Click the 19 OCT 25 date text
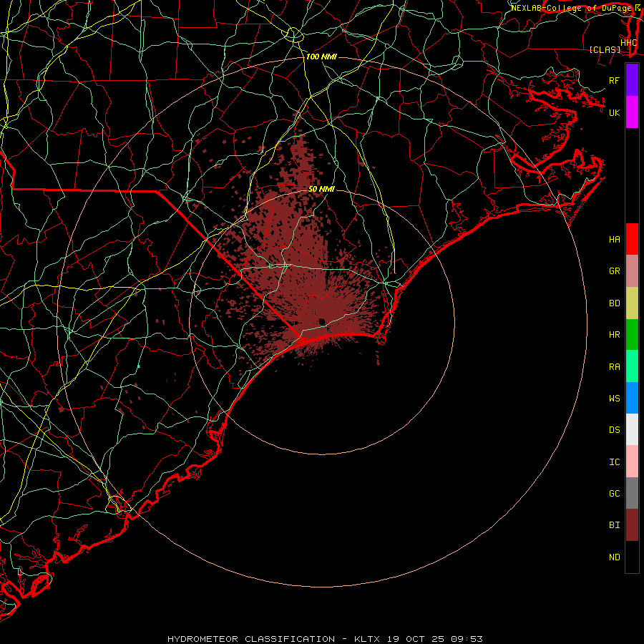 pos(416,639)
